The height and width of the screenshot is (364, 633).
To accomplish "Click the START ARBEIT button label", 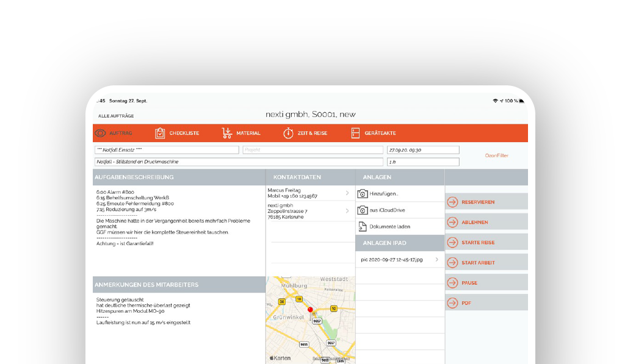I will click(478, 262).
